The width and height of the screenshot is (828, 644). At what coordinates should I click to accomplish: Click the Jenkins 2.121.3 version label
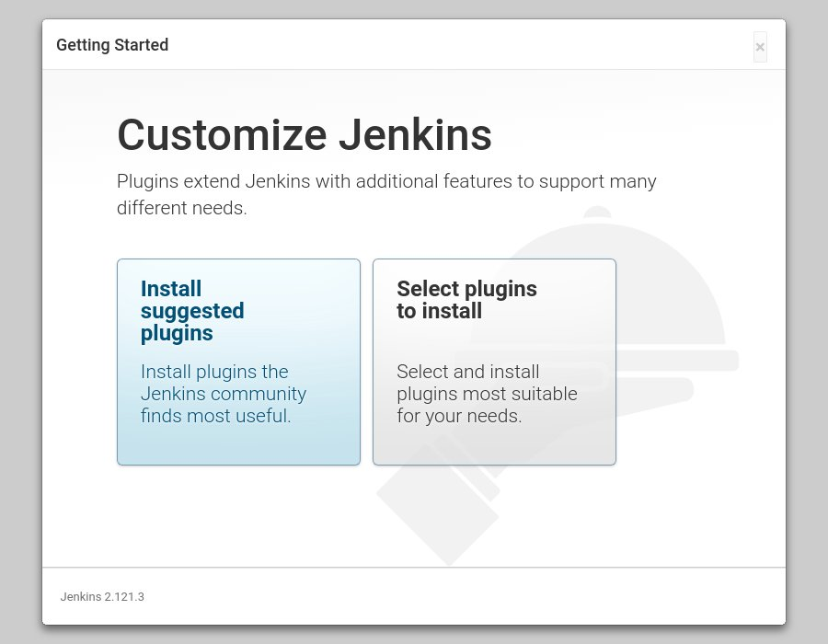[102, 596]
